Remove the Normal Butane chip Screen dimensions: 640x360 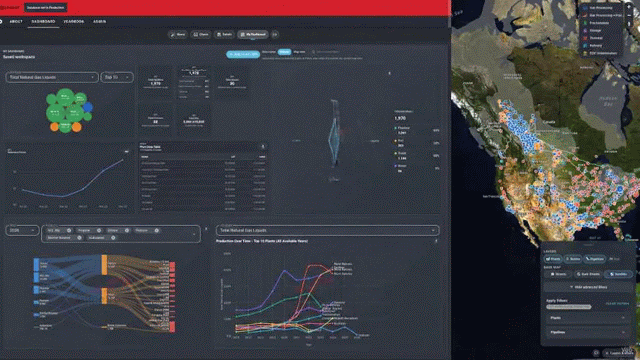tap(79, 238)
